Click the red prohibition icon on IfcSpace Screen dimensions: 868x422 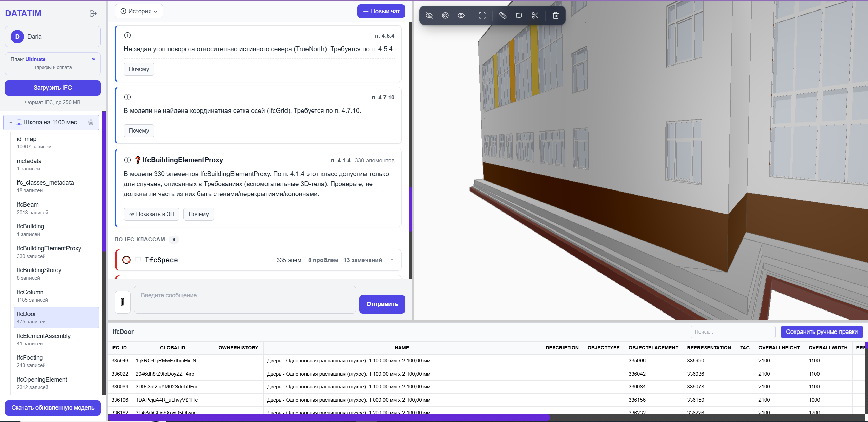(x=126, y=260)
